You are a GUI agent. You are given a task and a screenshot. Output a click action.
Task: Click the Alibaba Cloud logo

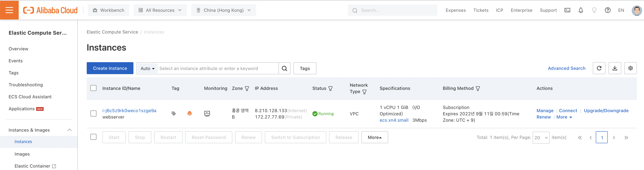pyautogui.click(x=50, y=10)
